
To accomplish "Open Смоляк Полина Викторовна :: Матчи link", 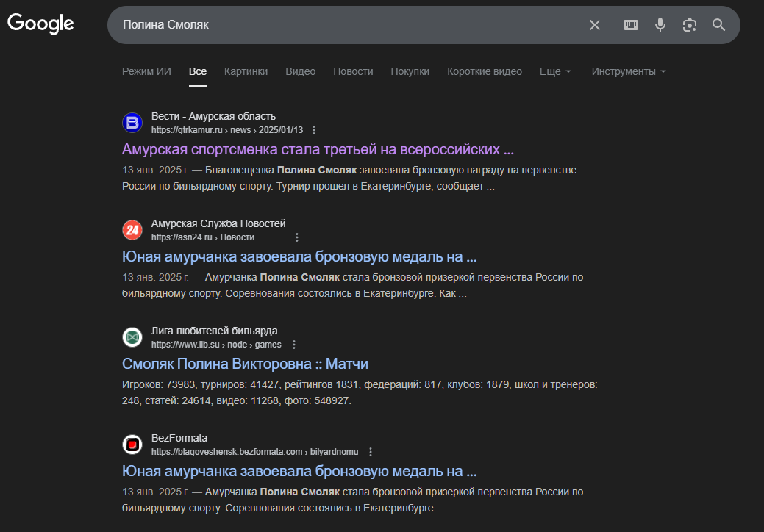I will (x=245, y=364).
